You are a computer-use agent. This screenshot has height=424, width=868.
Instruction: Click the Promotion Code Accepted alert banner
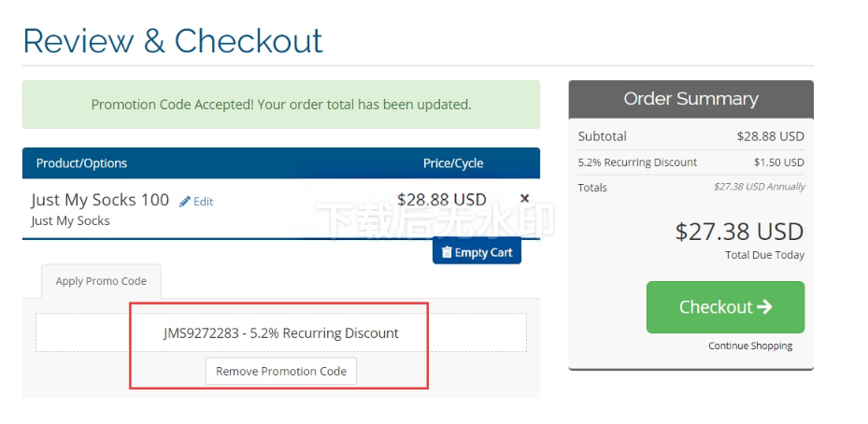coord(281,105)
